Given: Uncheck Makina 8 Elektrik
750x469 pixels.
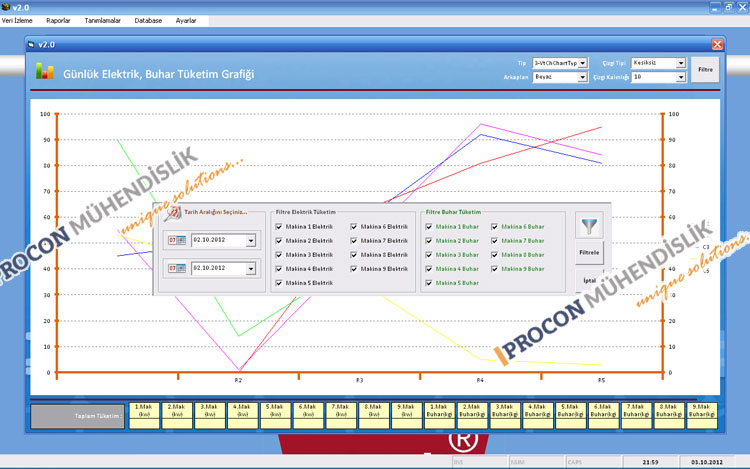Looking at the screenshot, I should (353, 255).
